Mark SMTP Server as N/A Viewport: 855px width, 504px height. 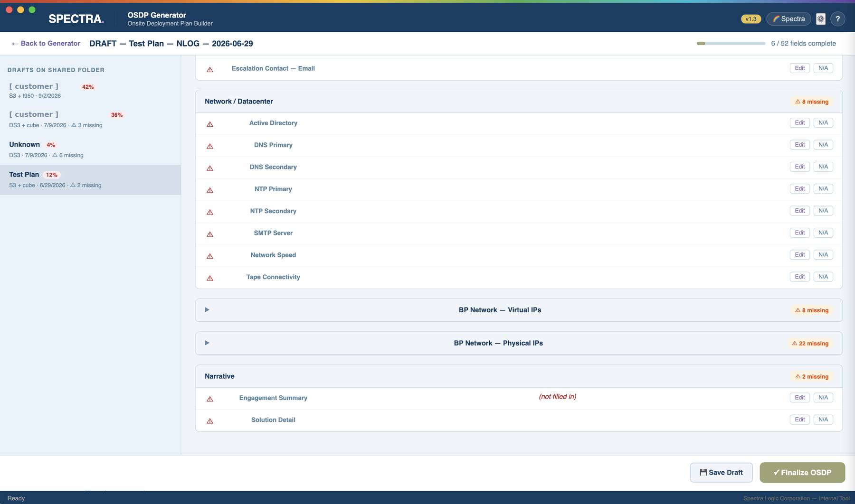[823, 233]
